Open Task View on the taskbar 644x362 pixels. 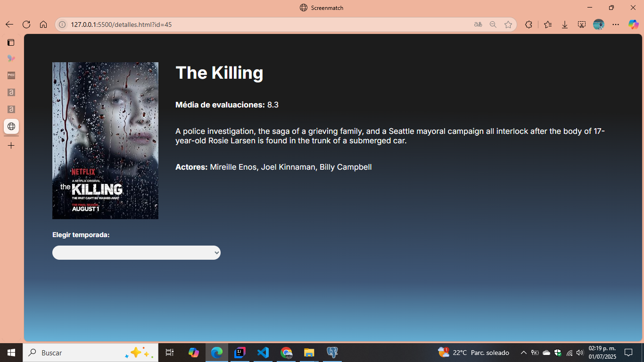click(x=170, y=353)
